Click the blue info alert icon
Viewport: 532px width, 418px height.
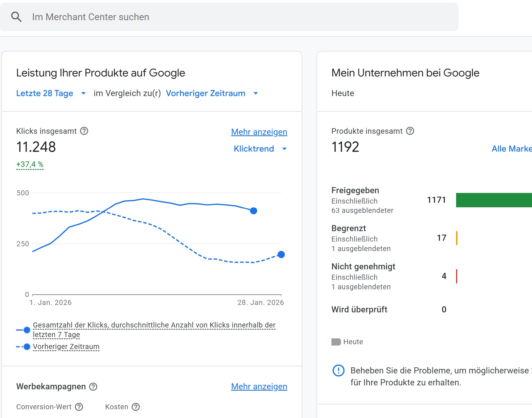[338, 370]
